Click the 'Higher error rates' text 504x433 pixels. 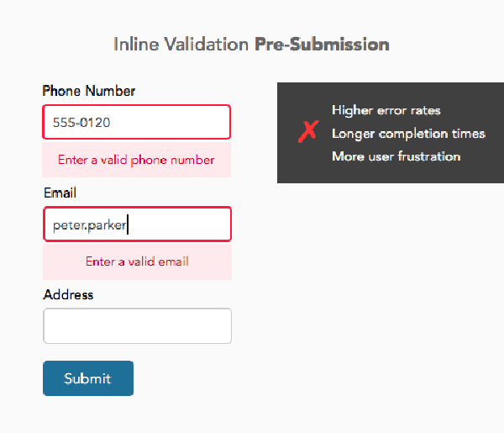(x=386, y=110)
